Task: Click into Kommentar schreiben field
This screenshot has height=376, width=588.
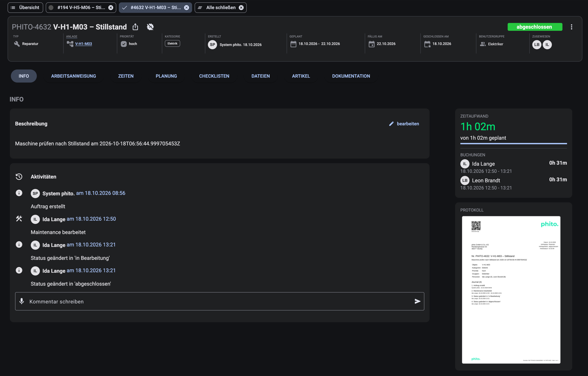Action: 219,301
